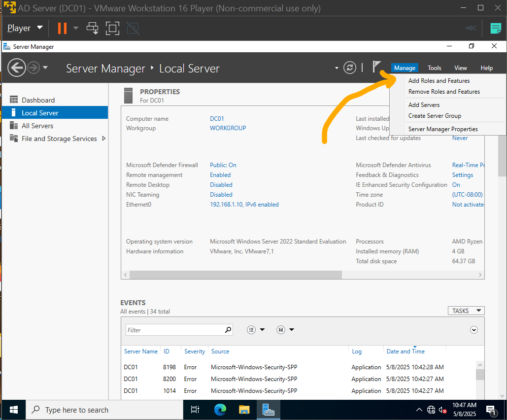Click the Dashboard icon in the sidebar
This screenshot has height=420, width=507.
point(14,100)
